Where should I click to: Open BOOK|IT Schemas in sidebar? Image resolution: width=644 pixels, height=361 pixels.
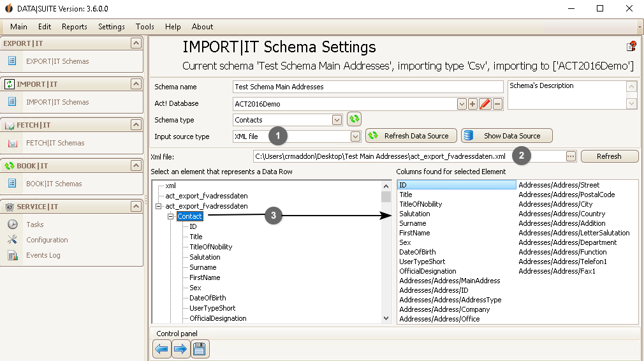pos(54,184)
